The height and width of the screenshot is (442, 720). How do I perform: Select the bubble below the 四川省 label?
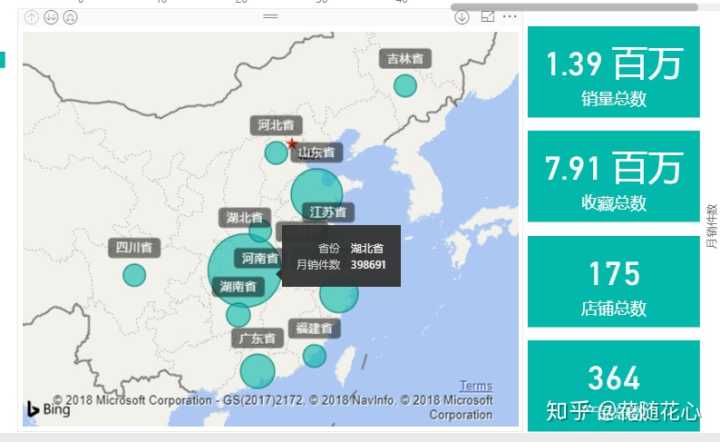tap(134, 275)
